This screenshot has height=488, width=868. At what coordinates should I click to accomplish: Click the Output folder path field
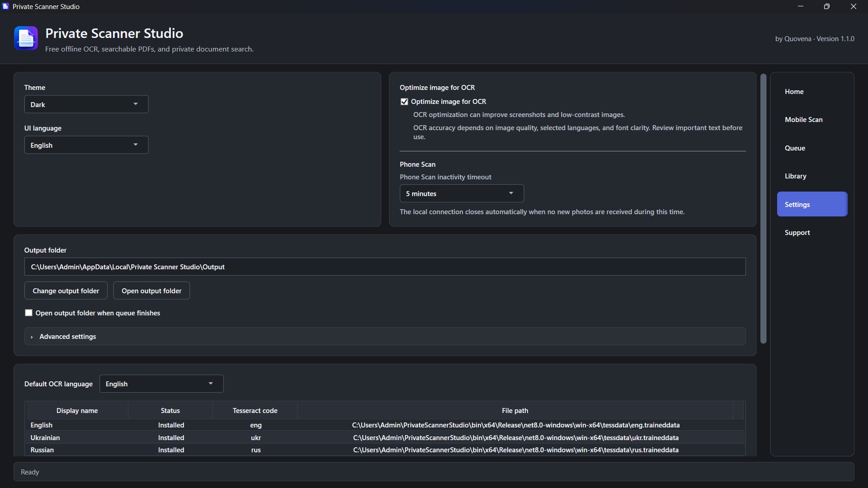point(385,267)
